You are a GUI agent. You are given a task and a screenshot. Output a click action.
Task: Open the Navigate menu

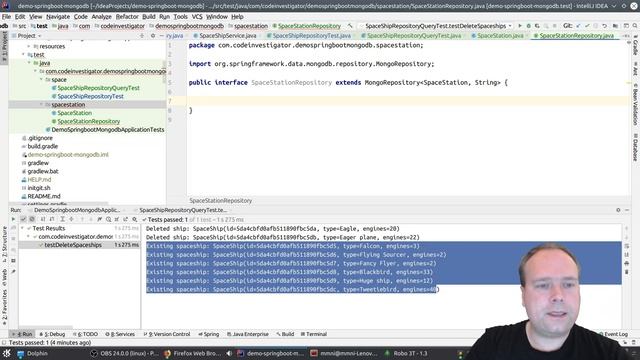pyautogui.click(x=58, y=17)
